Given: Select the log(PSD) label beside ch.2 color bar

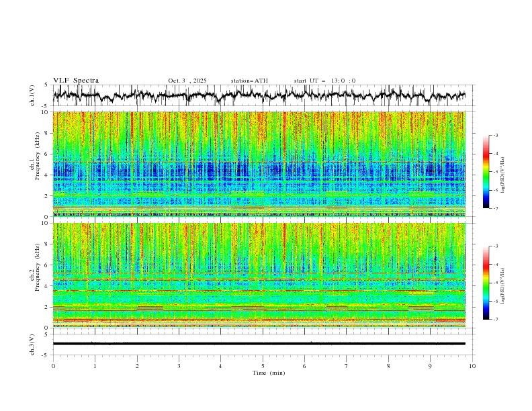Looking at the screenshot, I should (x=502, y=286).
